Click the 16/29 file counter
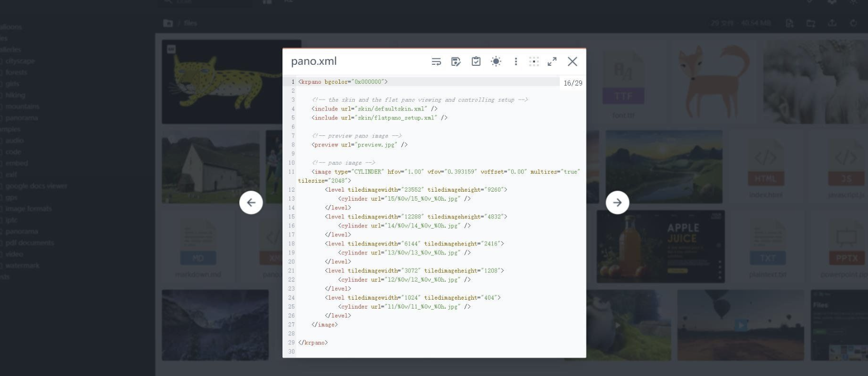Screen dimensions: 868x376 573,83
